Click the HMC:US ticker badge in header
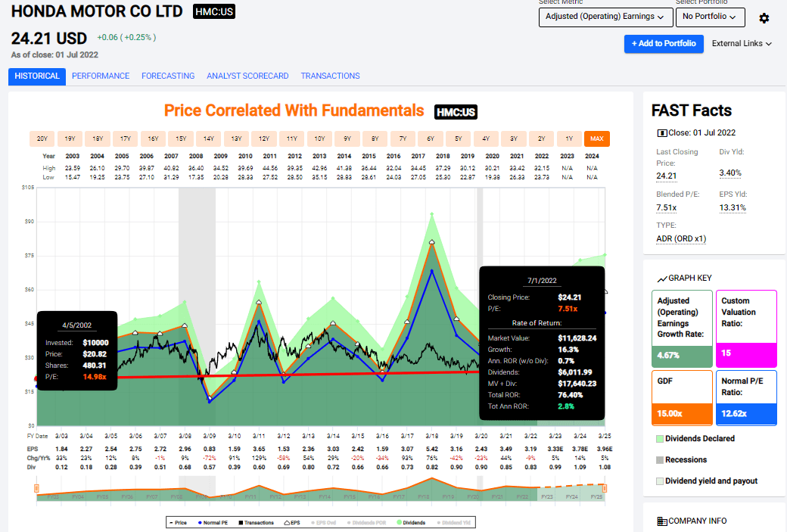The height and width of the screenshot is (532, 787). (214, 11)
